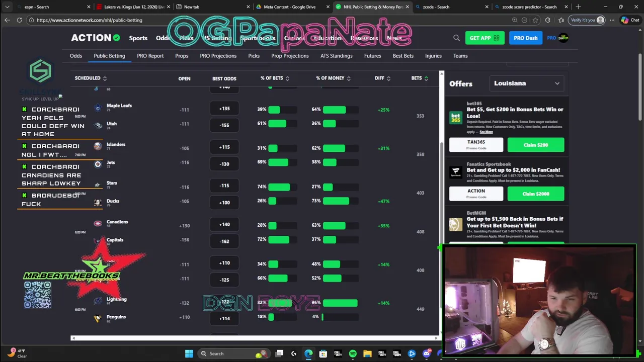Open the PRO Projections tab

point(218,56)
